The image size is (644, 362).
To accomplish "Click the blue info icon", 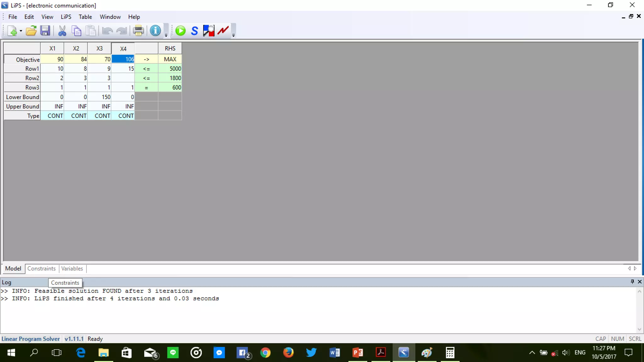I will click(155, 30).
